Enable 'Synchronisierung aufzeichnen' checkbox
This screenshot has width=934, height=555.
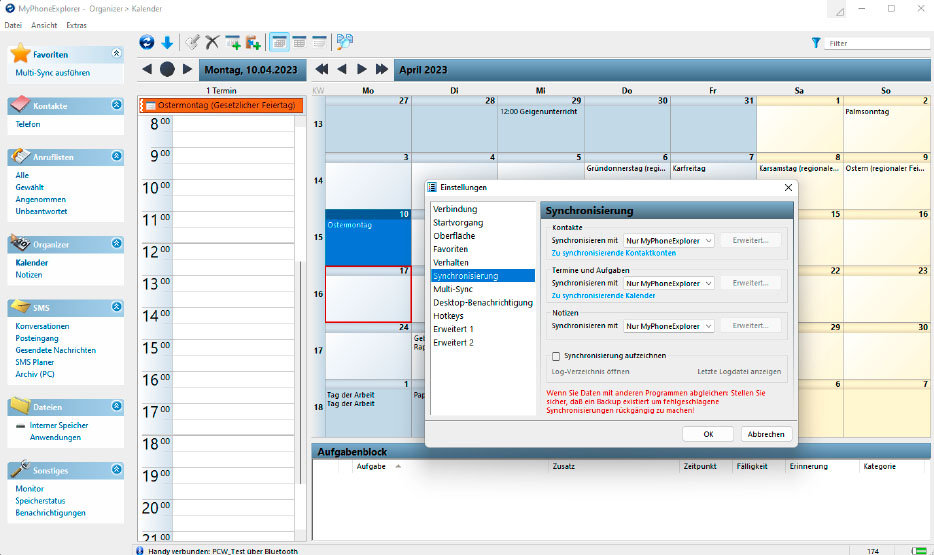[x=556, y=355]
